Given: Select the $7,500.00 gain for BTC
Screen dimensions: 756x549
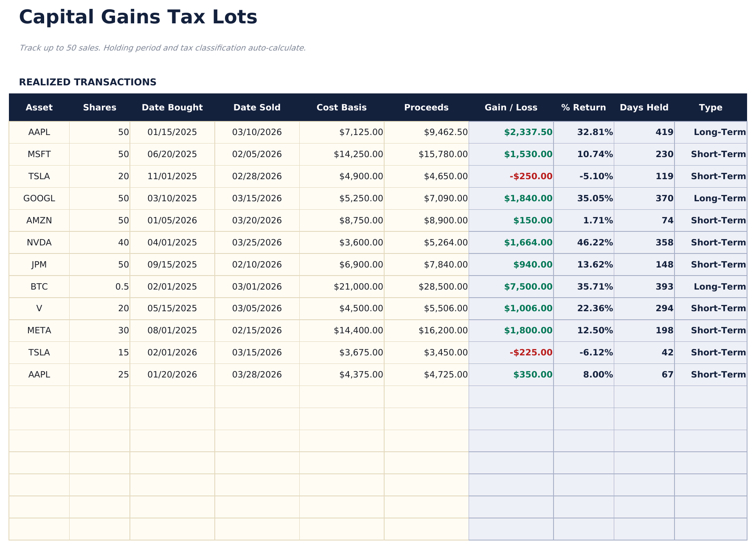Looking at the screenshot, I should pyautogui.click(x=526, y=287).
